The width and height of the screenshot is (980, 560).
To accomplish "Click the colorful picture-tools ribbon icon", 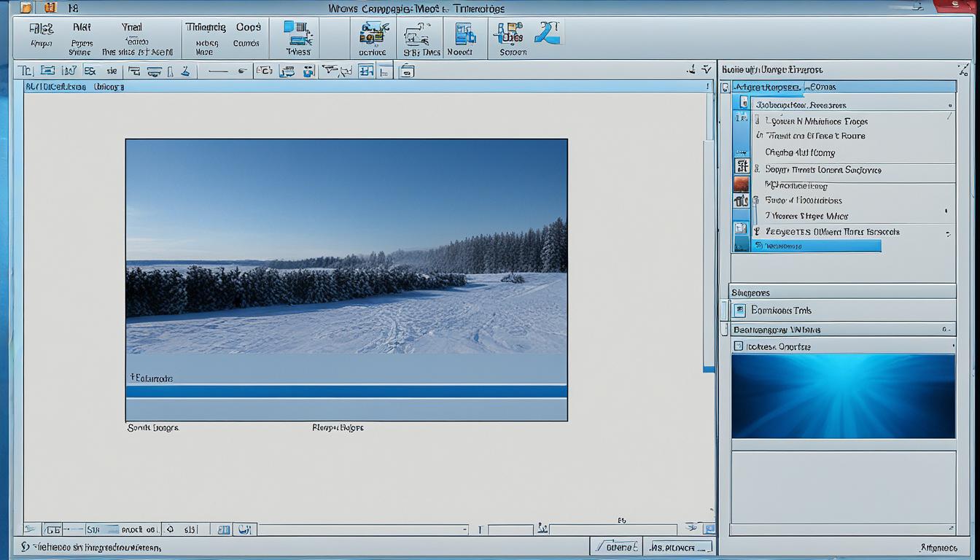I will [x=373, y=34].
